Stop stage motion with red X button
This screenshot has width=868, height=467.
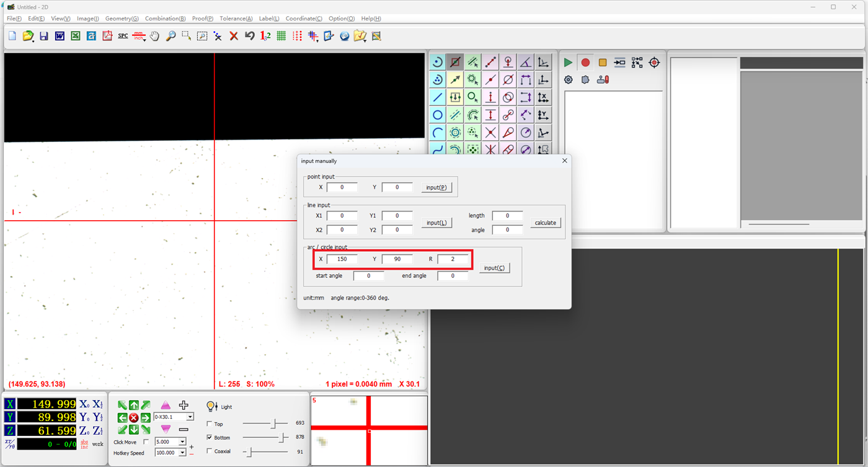point(134,417)
